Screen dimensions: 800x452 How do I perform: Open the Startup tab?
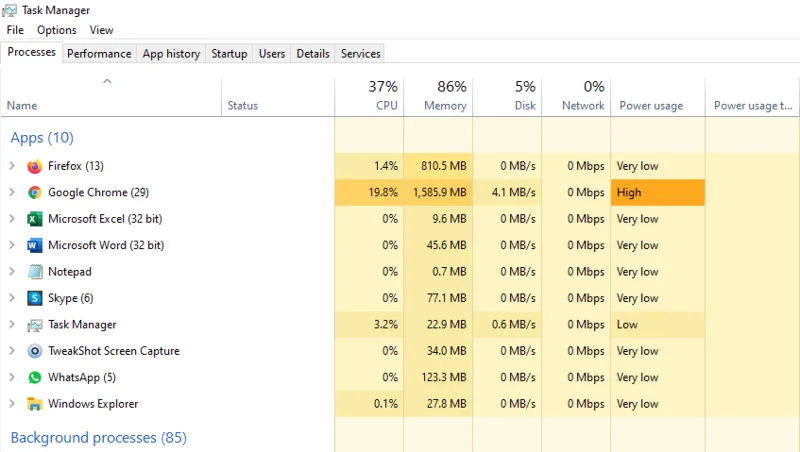tap(229, 54)
